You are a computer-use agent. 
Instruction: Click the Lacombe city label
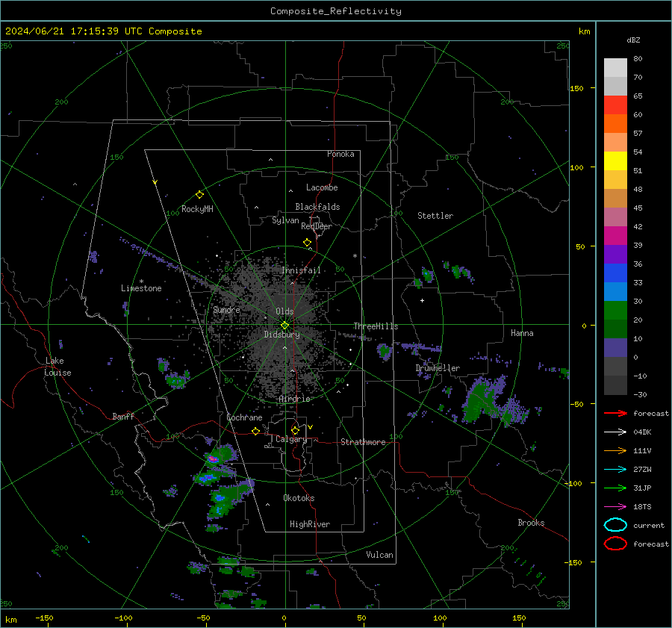[x=322, y=187]
